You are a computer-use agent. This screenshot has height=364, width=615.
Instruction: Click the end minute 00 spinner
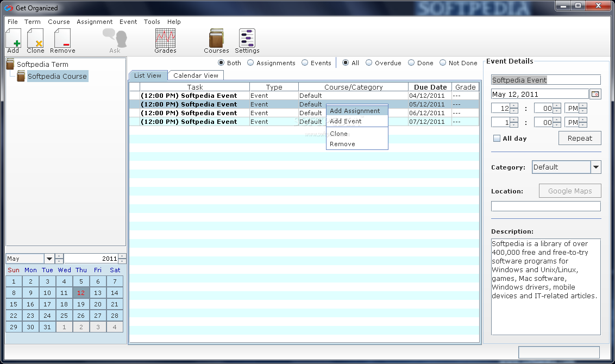point(557,122)
